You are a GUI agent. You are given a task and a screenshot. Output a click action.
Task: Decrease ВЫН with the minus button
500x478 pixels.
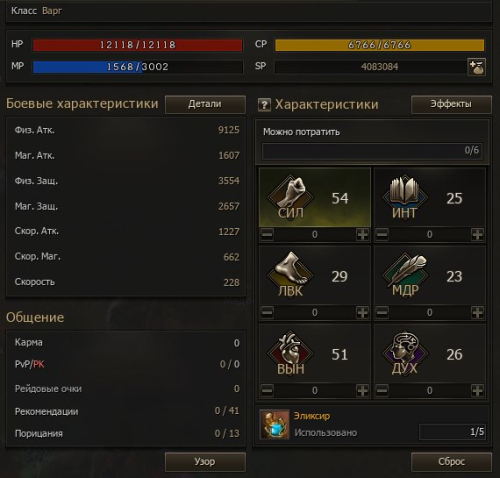coord(267,390)
